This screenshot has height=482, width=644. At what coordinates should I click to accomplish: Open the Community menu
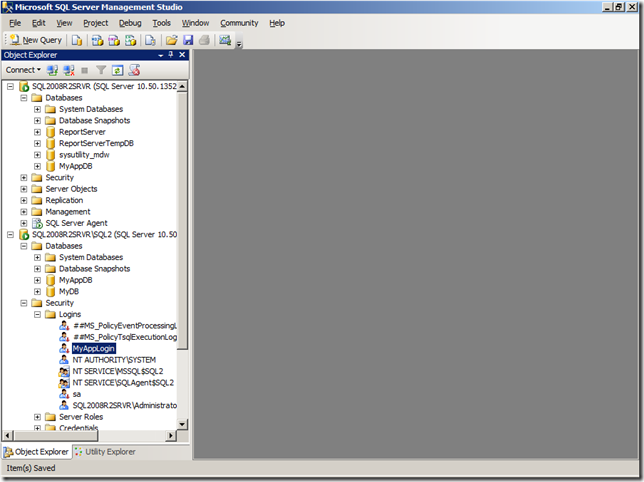click(x=239, y=23)
